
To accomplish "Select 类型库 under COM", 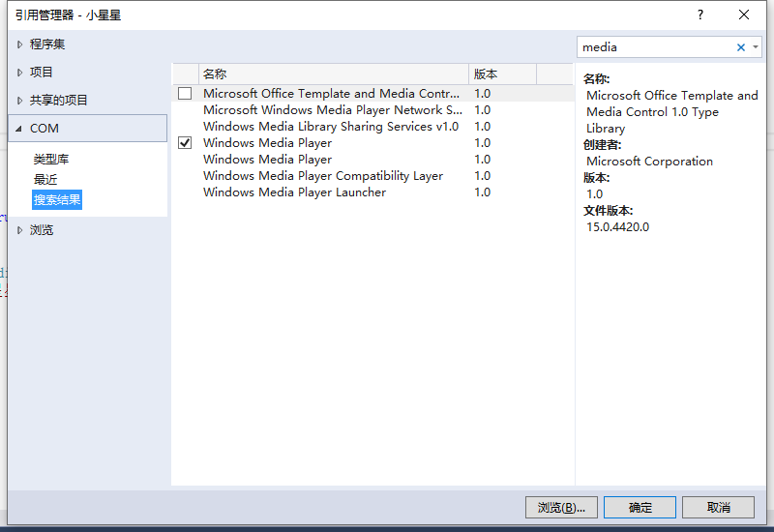I will click(x=51, y=160).
